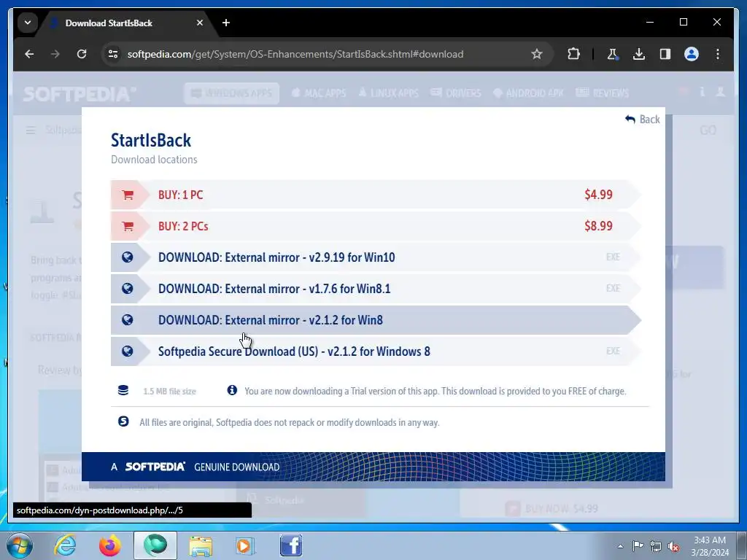Open the clock showing 3:43 AM
This screenshot has width=747, height=560.
coord(710,546)
